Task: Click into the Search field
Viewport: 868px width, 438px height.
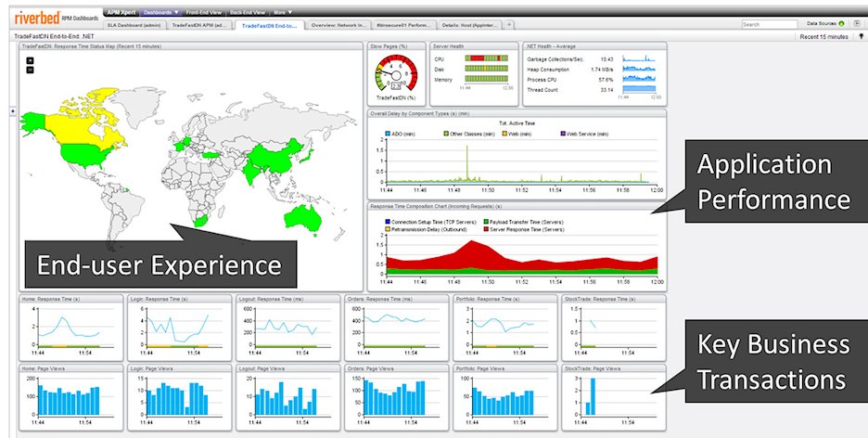Action: 769,24
